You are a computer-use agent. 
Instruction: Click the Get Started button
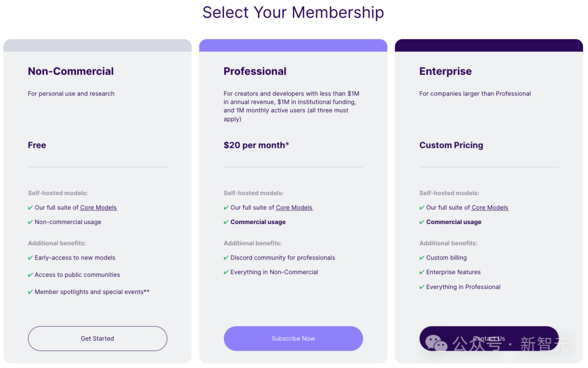coord(97,339)
